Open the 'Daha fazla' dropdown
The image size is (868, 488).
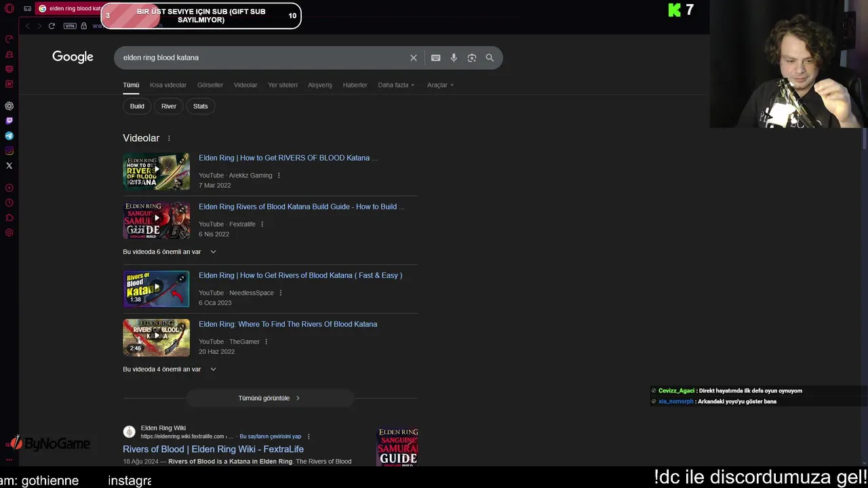pyautogui.click(x=396, y=85)
